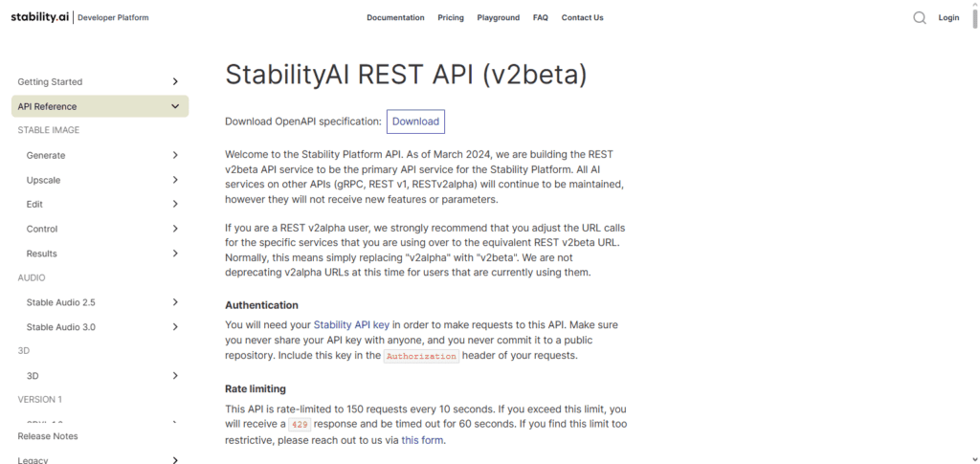This screenshot has height=464, width=980.
Task: Open Stable Audio 3.0 item
Action: tap(60, 327)
